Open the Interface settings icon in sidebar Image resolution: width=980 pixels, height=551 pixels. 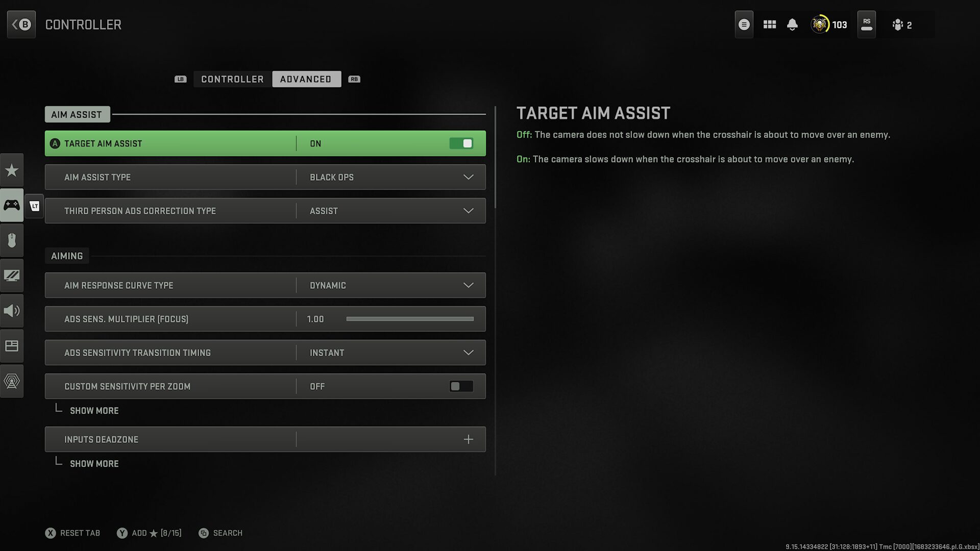[x=12, y=346]
